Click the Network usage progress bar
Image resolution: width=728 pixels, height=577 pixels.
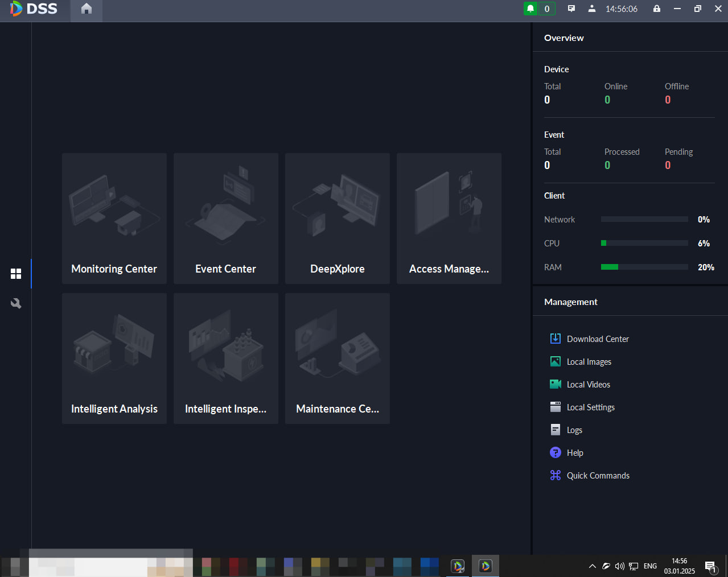click(x=644, y=219)
